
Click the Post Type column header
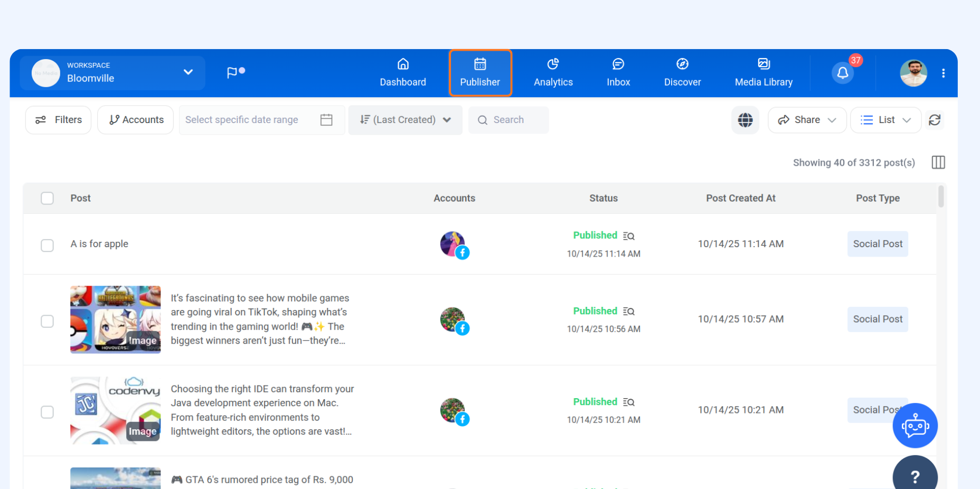(x=878, y=198)
